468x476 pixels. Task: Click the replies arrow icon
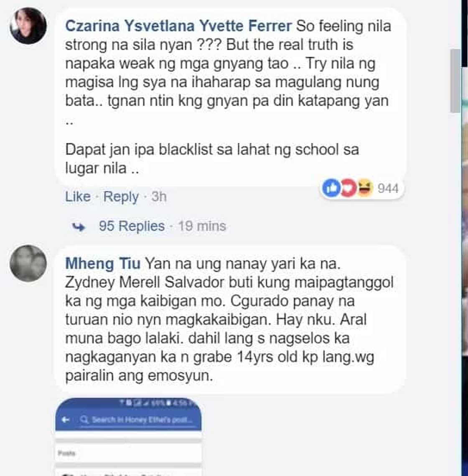tap(79, 227)
